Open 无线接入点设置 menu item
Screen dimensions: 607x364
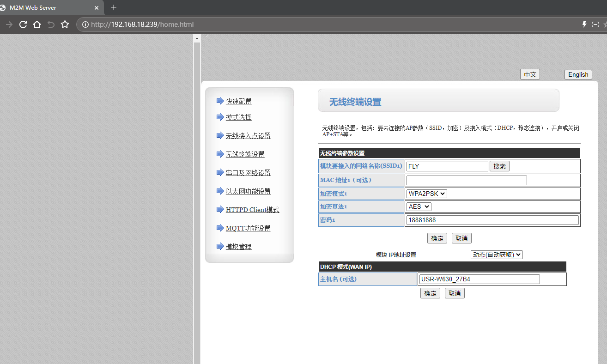248,136
